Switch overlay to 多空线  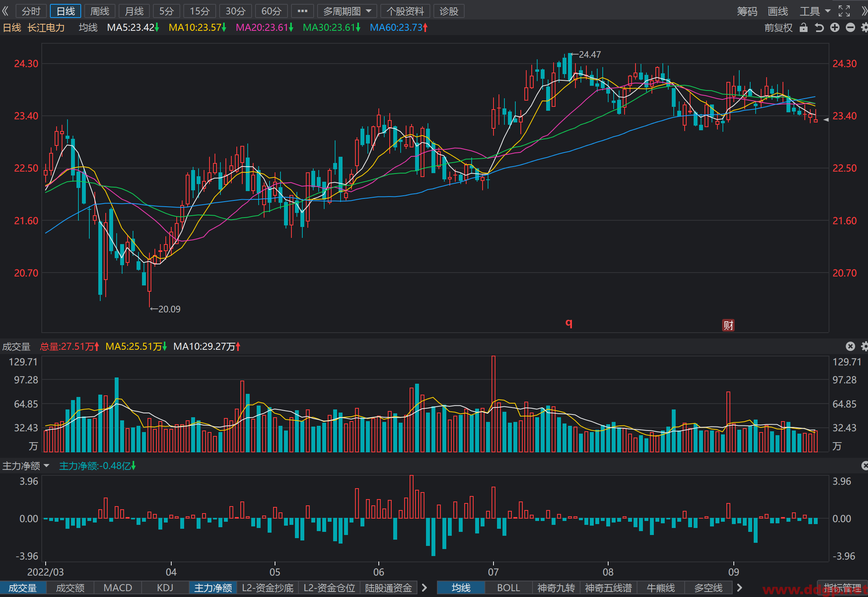click(x=708, y=588)
